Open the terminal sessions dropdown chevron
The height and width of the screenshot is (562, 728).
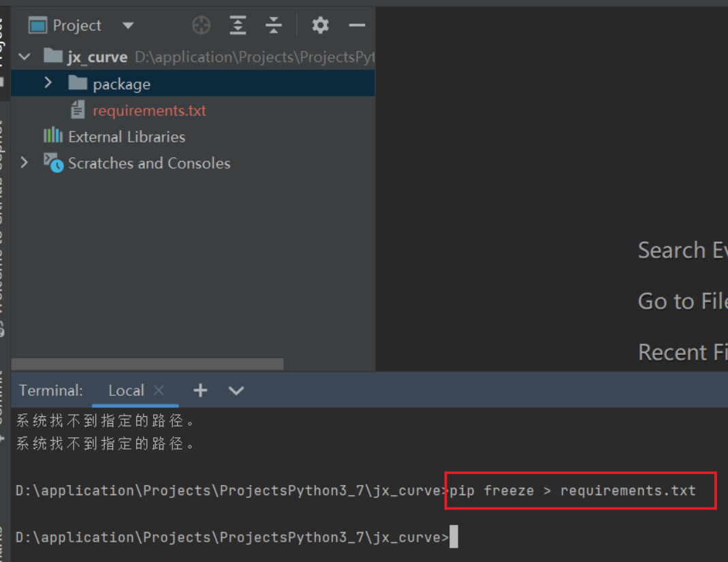(x=236, y=390)
